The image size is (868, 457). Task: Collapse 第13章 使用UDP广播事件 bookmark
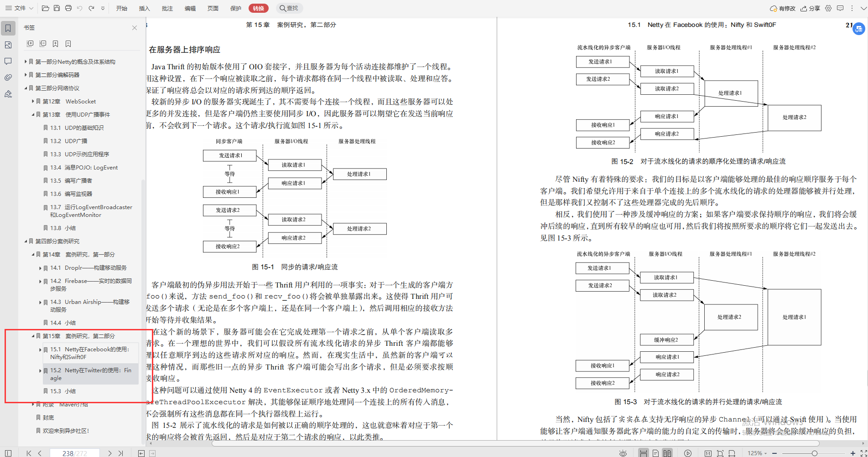click(33, 114)
